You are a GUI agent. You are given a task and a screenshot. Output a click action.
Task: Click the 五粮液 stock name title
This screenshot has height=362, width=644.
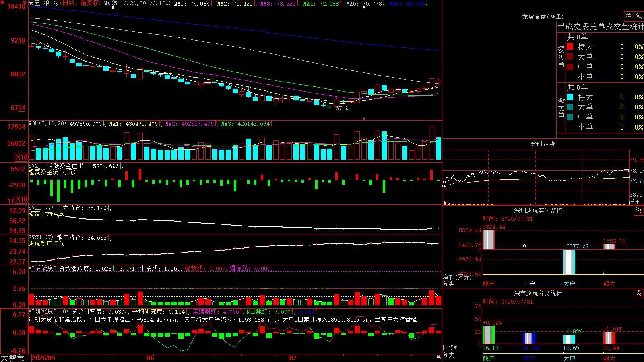pos(47,3)
